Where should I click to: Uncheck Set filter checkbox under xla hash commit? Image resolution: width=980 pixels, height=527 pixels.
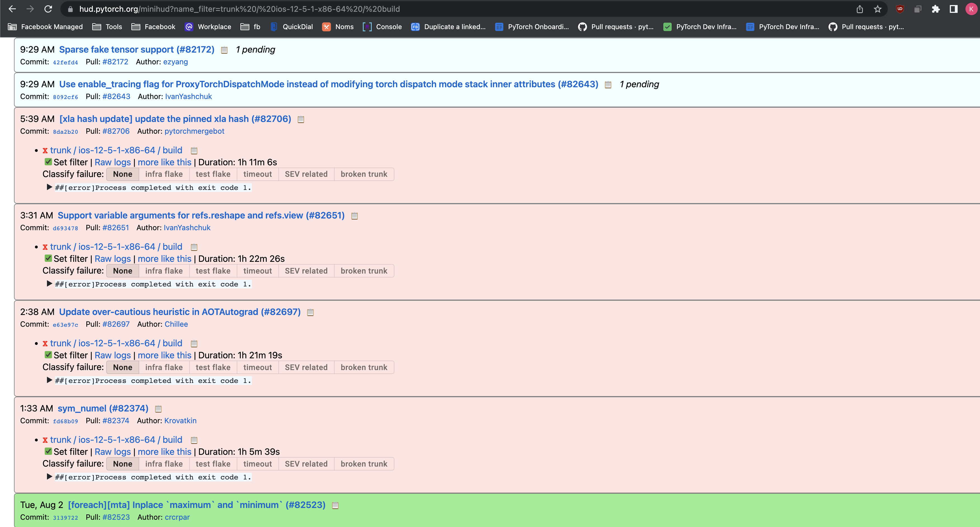coord(48,162)
